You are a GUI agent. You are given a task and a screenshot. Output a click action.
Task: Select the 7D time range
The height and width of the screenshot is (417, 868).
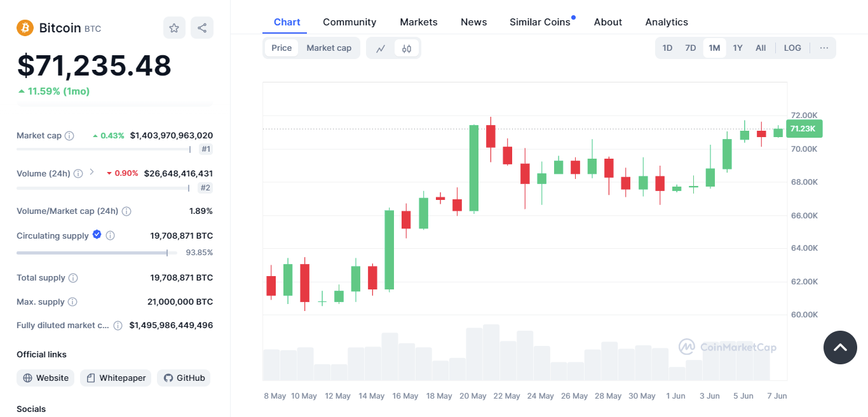[x=690, y=48]
